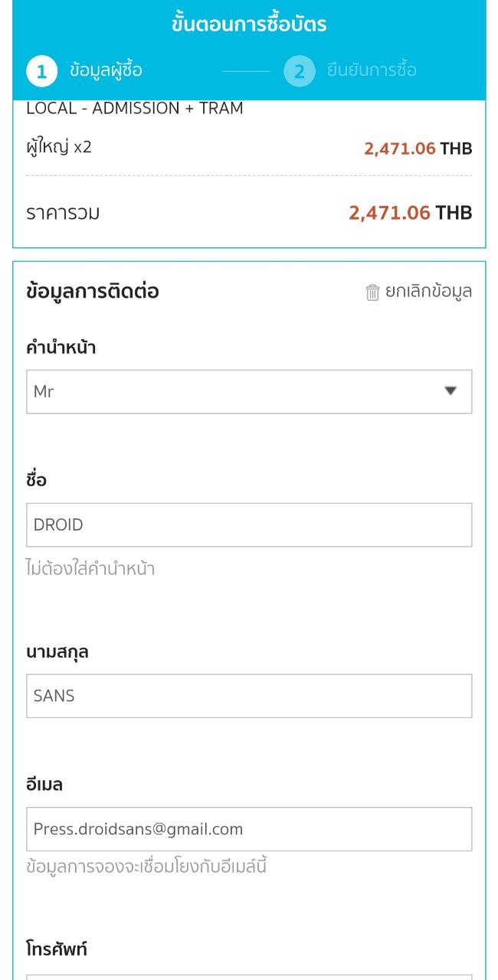Image resolution: width=498 pixels, height=980 pixels.
Task: Click the ผู้ใหญ่ x2 ticket line
Action: pyautogui.click(x=59, y=147)
